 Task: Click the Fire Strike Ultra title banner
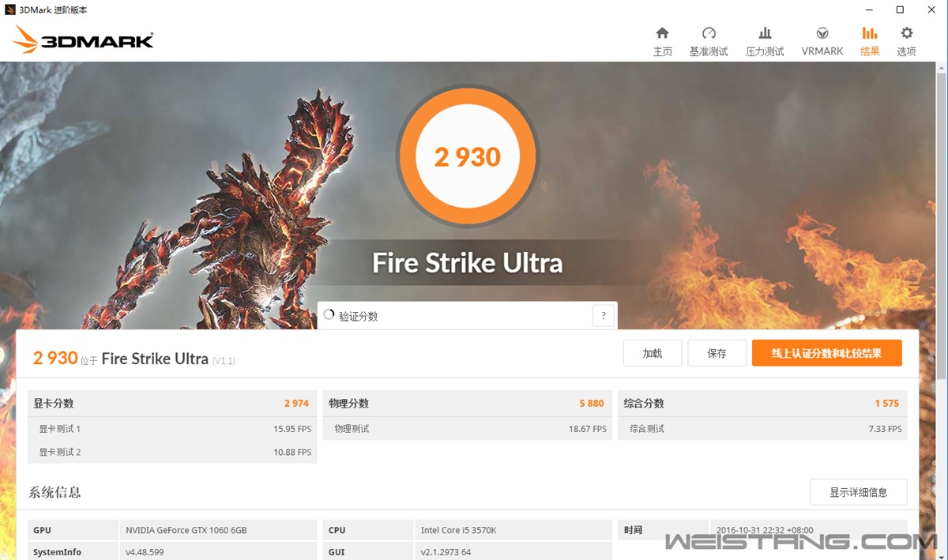tap(468, 262)
